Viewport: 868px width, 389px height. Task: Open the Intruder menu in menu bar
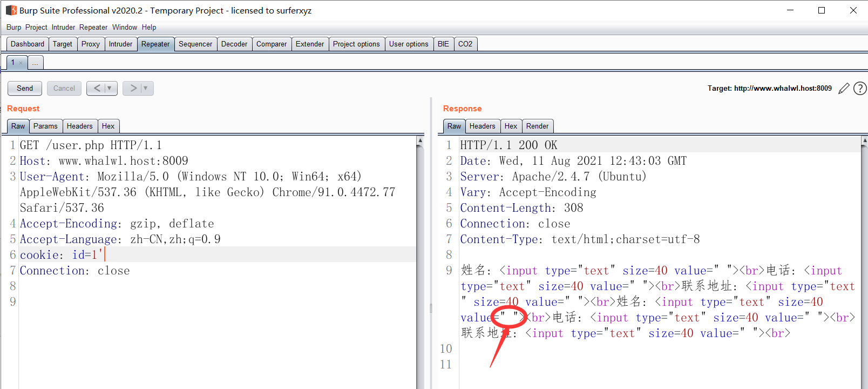click(x=64, y=27)
